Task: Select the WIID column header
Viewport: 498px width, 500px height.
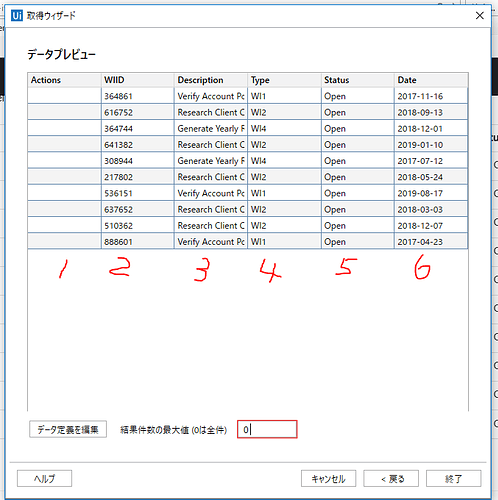Action: 138,80
